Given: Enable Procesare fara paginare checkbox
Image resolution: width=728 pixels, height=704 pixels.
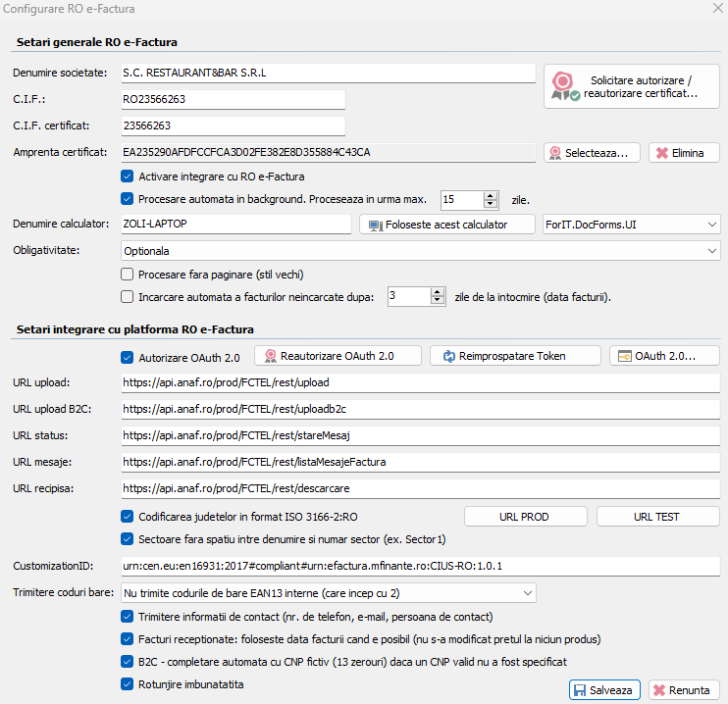Looking at the screenshot, I should click(x=127, y=274).
